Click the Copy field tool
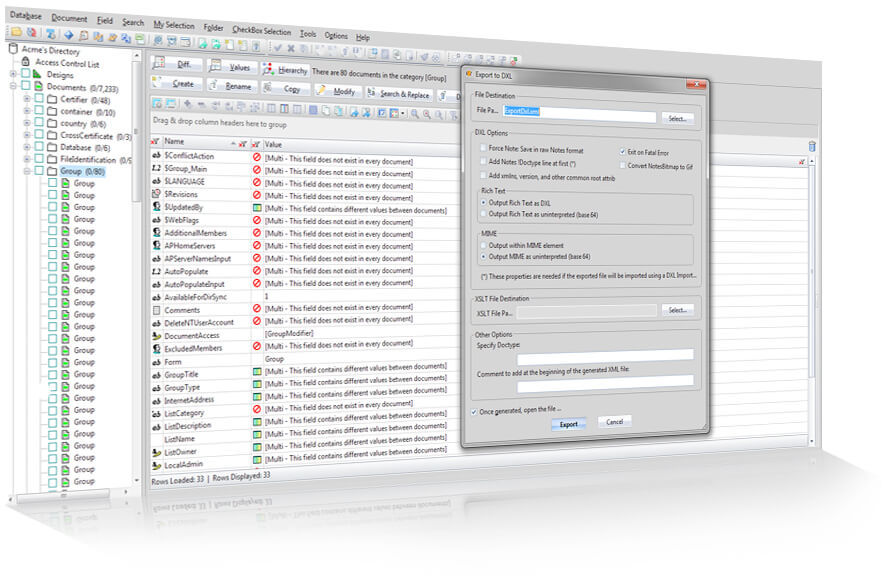 click(x=285, y=88)
